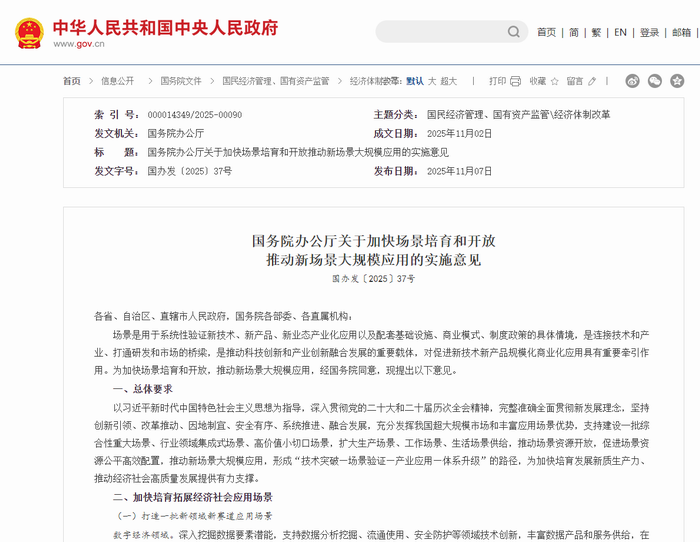
Task: Click 发布日期 value 2025年11月07日
Action: click(459, 171)
